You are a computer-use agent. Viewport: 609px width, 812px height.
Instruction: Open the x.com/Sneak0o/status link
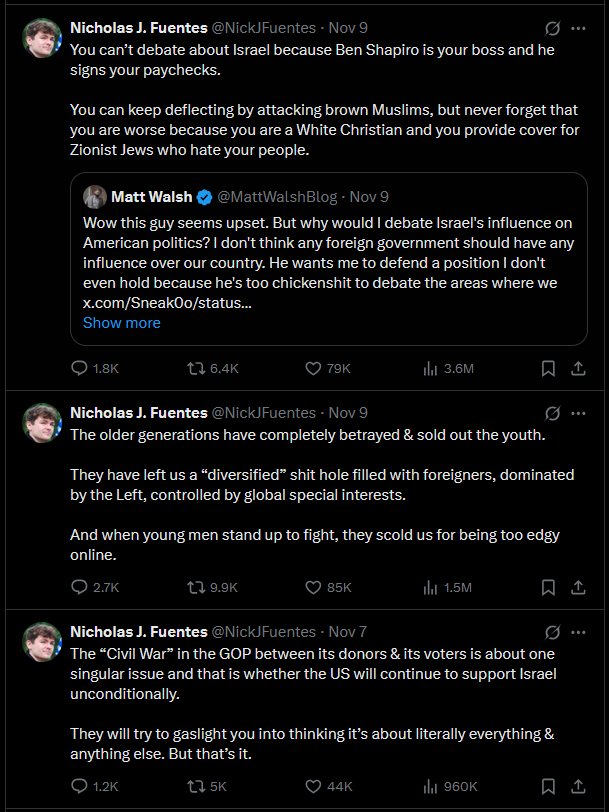tap(167, 303)
